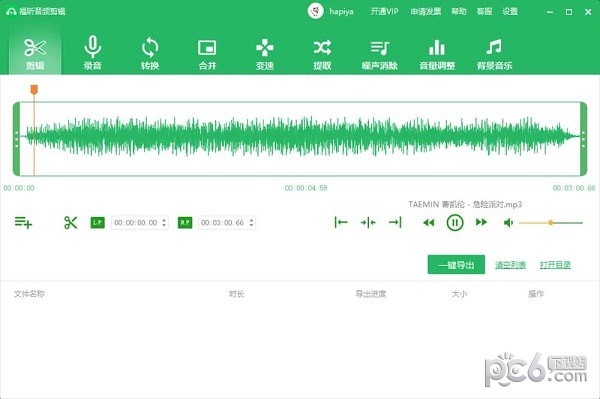Screen dimensions: 600x399
Task: Set right point with RP button
Action: [x=185, y=222]
